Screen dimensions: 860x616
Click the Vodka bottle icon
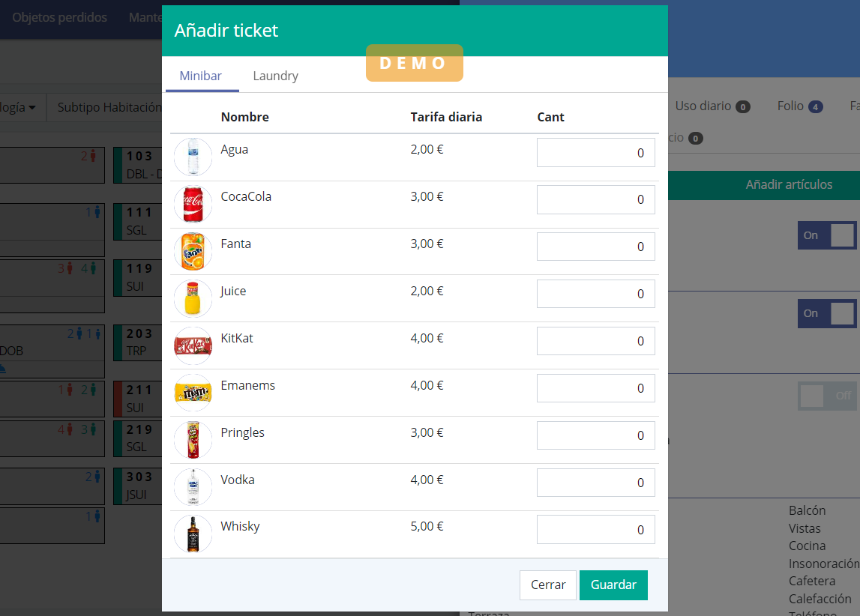[193, 488]
